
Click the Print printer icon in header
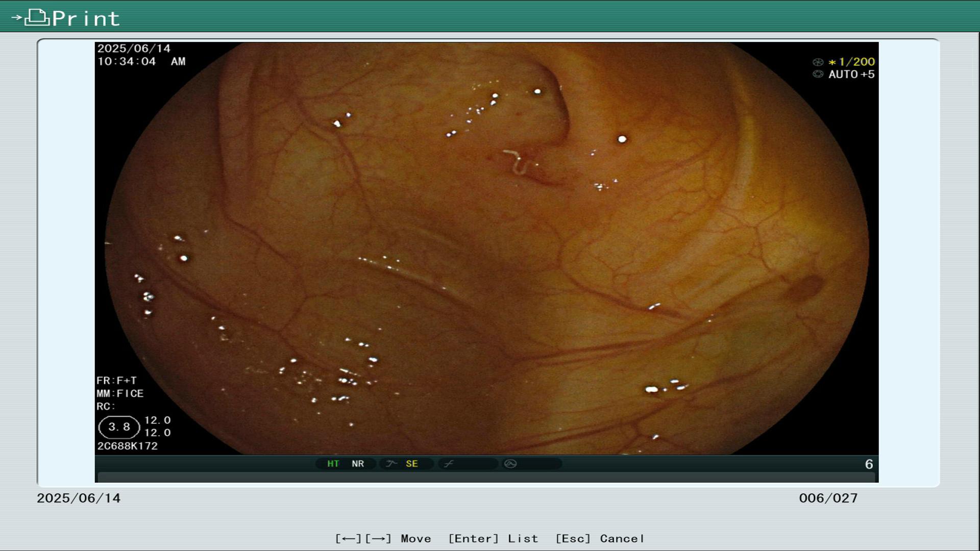point(37,18)
